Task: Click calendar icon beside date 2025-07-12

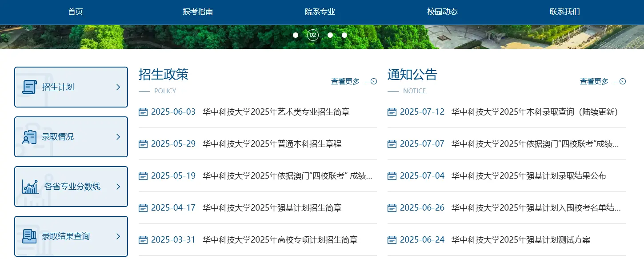Action: coord(392,112)
